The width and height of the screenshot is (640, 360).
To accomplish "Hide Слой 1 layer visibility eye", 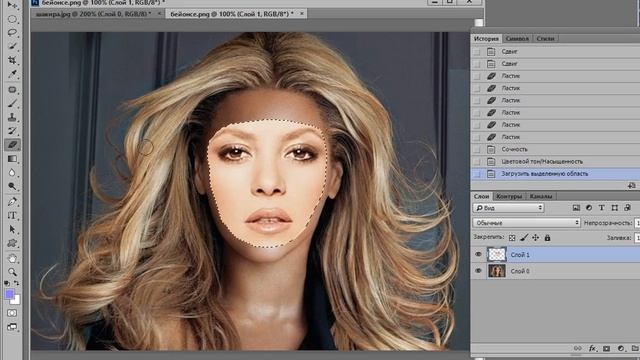I will click(478, 254).
